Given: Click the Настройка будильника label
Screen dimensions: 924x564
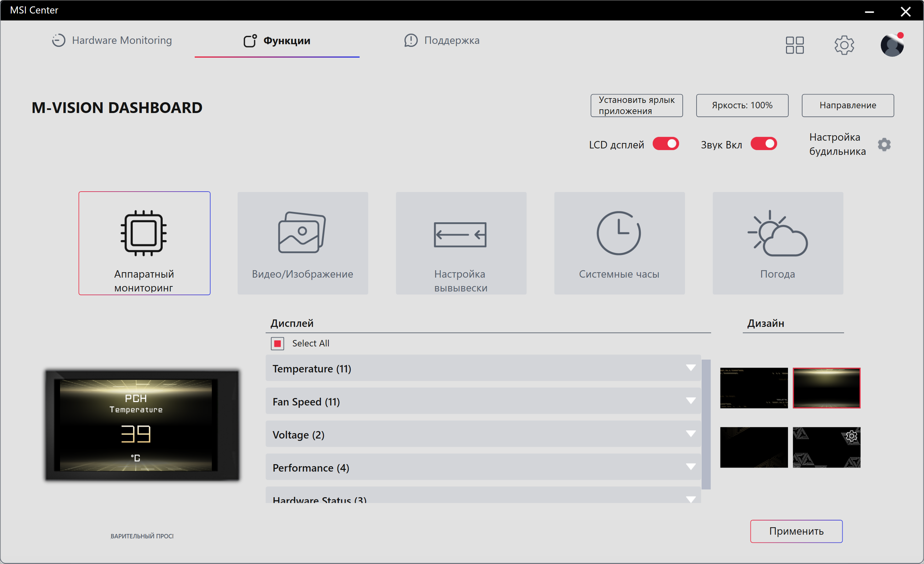Looking at the screenshot, I should pyautogui.click(x=837, y=144).
